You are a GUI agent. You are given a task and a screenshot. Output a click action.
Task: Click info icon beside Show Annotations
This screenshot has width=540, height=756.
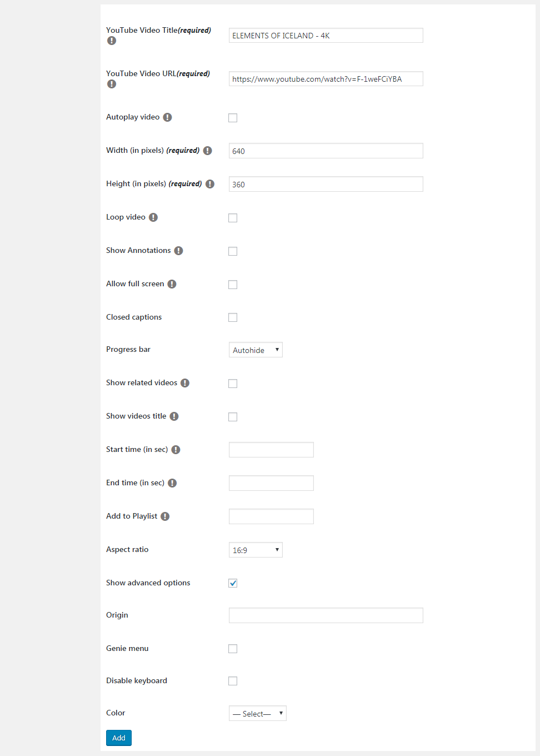[178, 251]
